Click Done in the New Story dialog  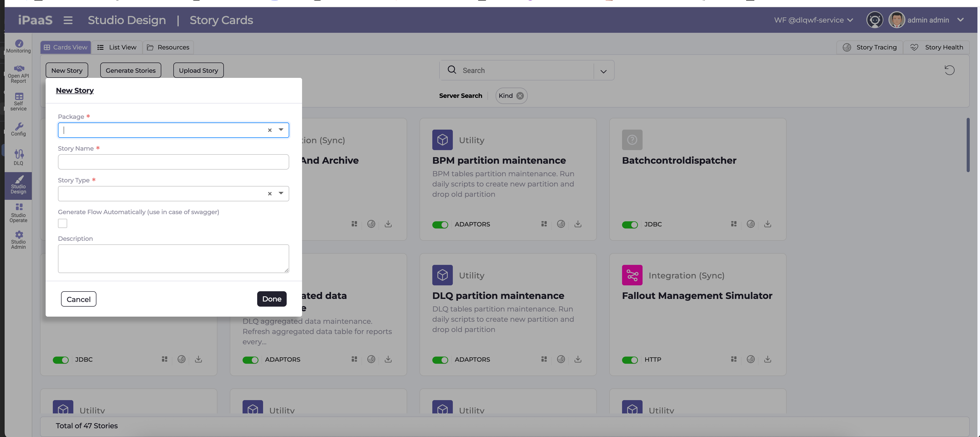coord(272,299)
